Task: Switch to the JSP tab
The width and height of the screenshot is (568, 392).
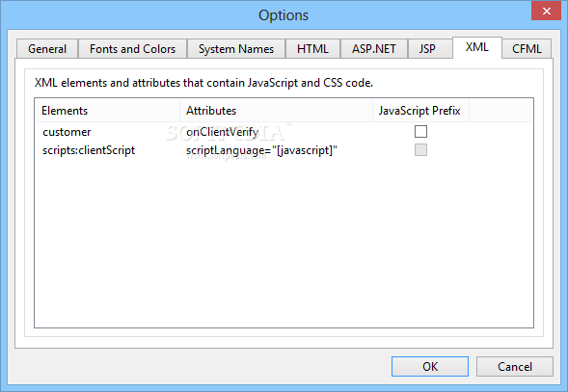Action: click(427, 49)
